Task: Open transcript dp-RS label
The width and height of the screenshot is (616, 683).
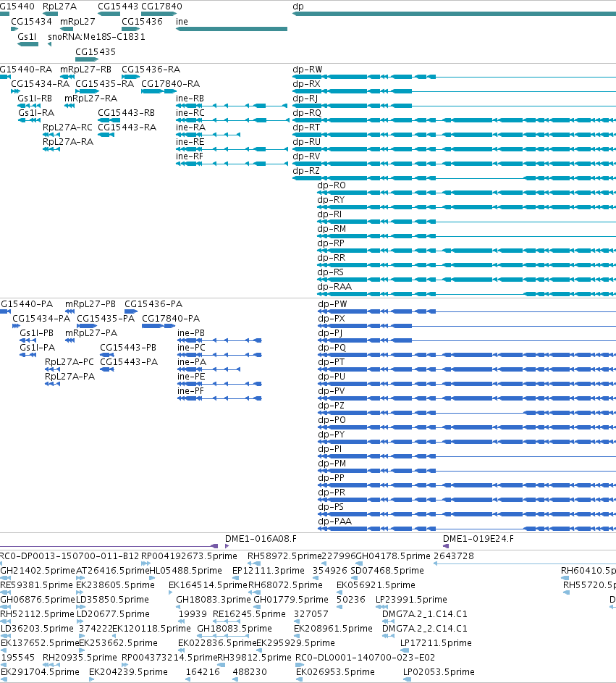Action: click(330, 272)
